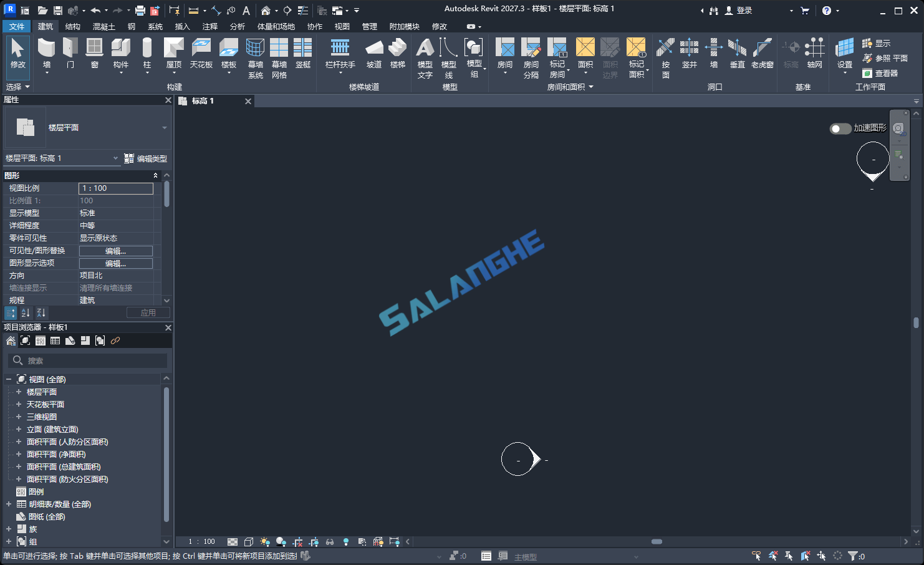Pick the 竖井 (Shaft) opening tool

[690, 54]
